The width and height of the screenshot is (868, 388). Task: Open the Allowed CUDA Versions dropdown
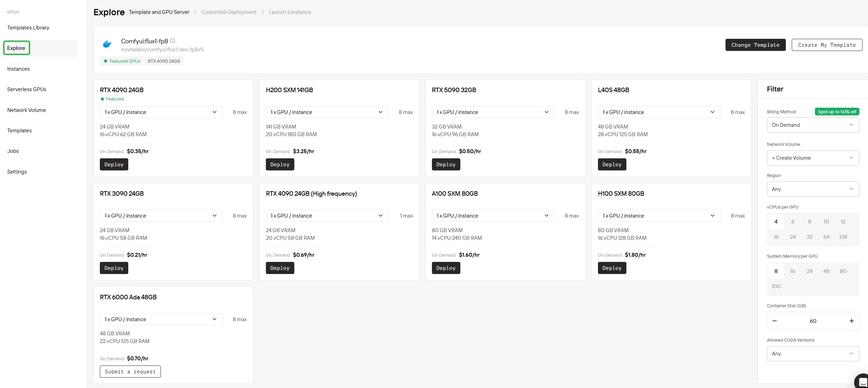point(813,354)
